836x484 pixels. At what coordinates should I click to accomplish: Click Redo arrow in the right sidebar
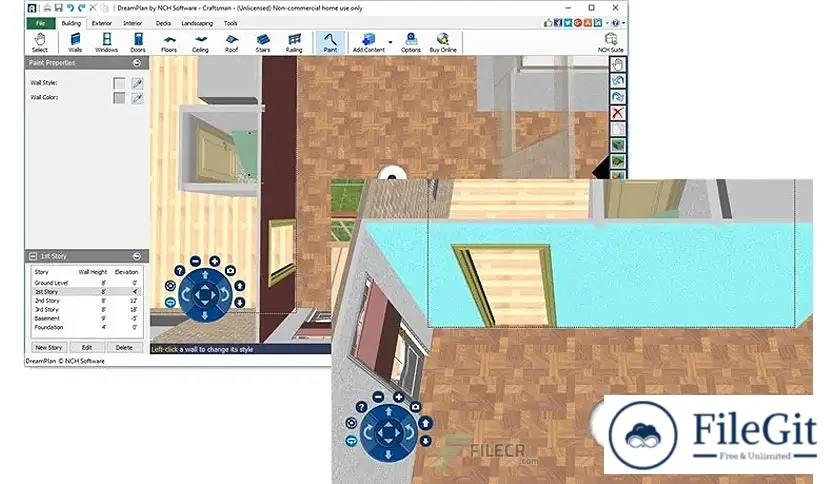(x=617, y=96)
